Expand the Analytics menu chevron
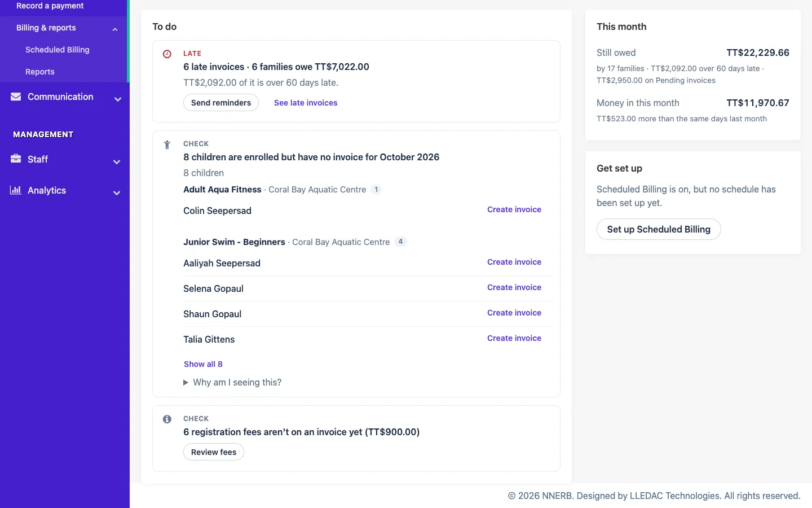This screenshot has height=508, width=812. [117, 193]
